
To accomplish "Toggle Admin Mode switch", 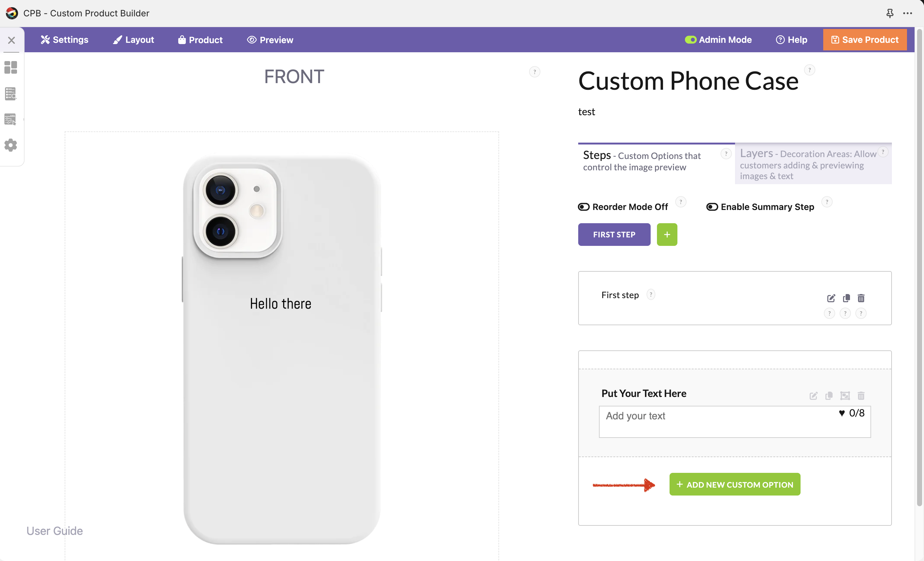I will click(x=690, y=40).
